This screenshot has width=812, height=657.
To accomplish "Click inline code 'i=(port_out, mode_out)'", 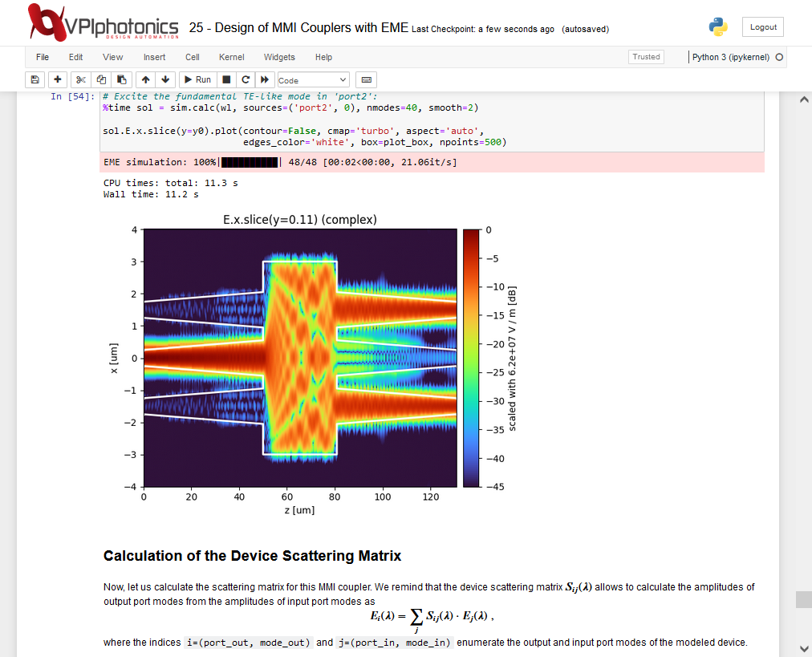I will click(x=248, y=643).
